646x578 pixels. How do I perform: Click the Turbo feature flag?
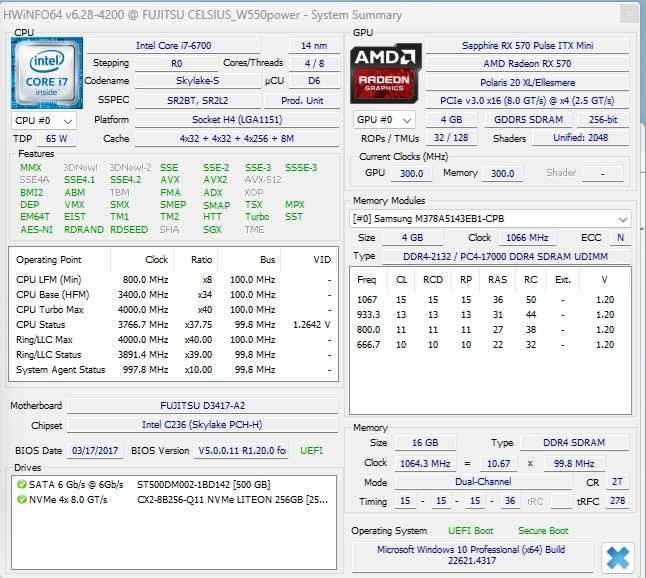tap(257, 217)
